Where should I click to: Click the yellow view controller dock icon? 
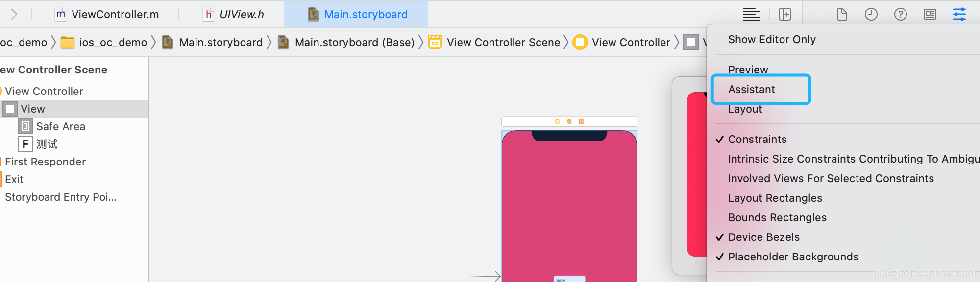(x=557, y=121)
